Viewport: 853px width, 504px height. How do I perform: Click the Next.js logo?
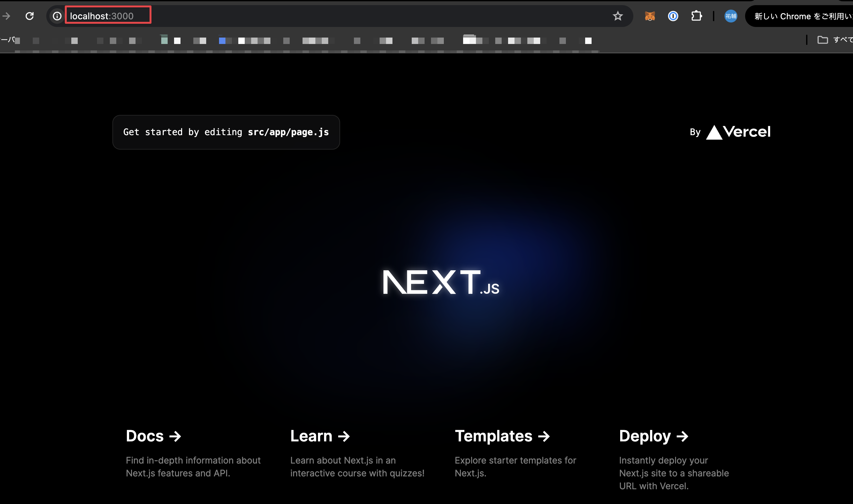coord(441,282)
